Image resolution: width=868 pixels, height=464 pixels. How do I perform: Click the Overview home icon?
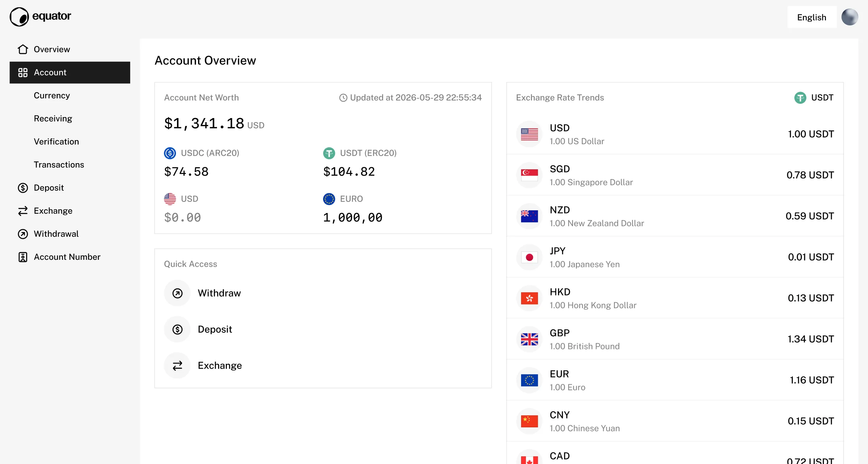(23, 49)
